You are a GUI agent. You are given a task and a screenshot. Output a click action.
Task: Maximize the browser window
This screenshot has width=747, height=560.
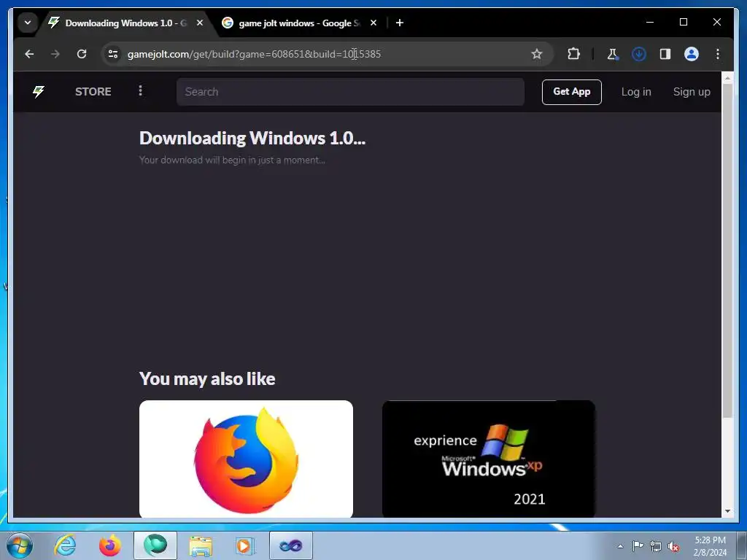pos(683,22)
